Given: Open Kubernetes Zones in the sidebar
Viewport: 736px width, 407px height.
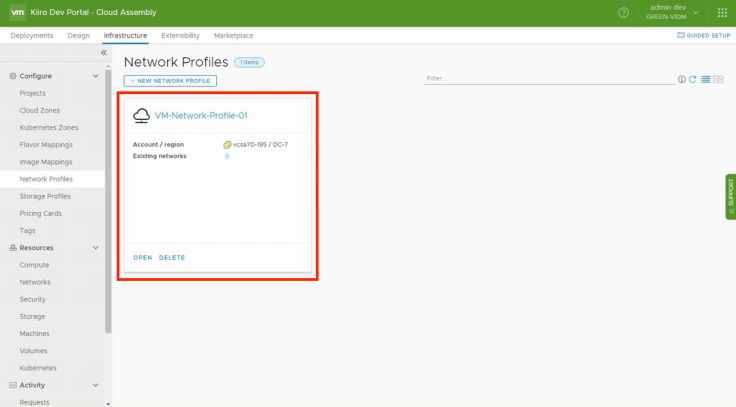Looking at the screenshot, I should point(49,128).
